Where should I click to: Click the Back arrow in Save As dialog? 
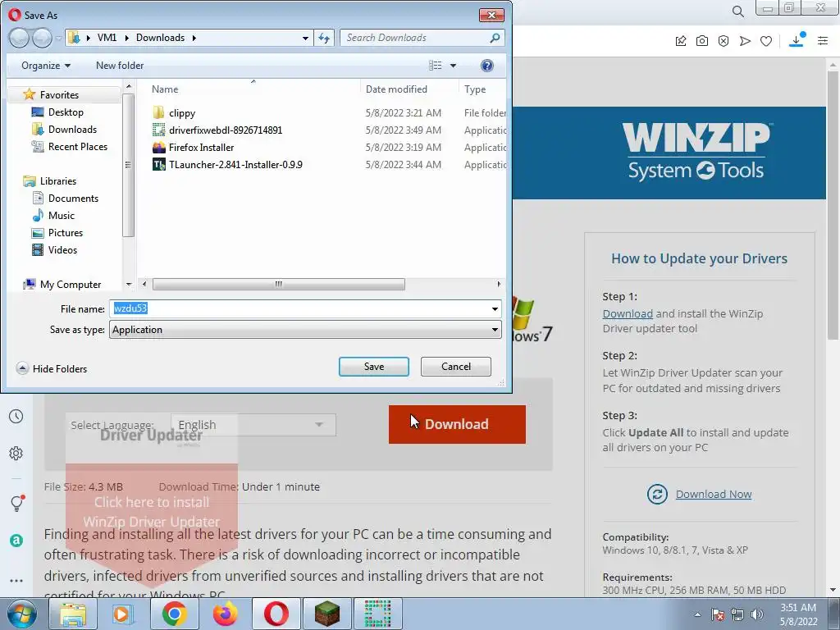[20, 38]
